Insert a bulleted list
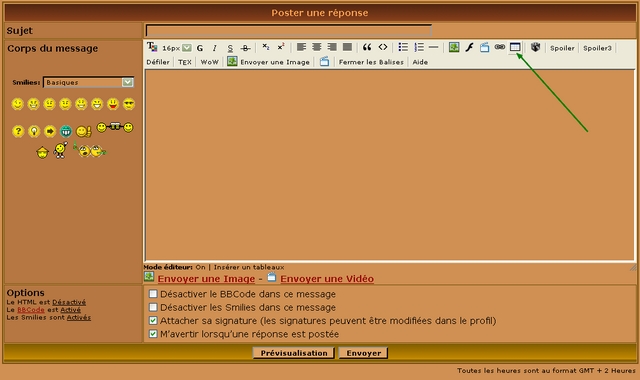 pyautogui.click(x=403, y=47)
